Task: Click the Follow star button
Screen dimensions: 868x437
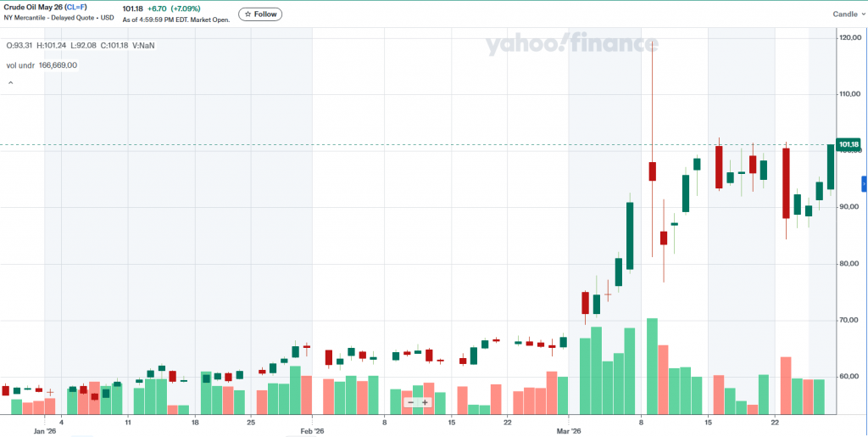Action: [260, 14]
